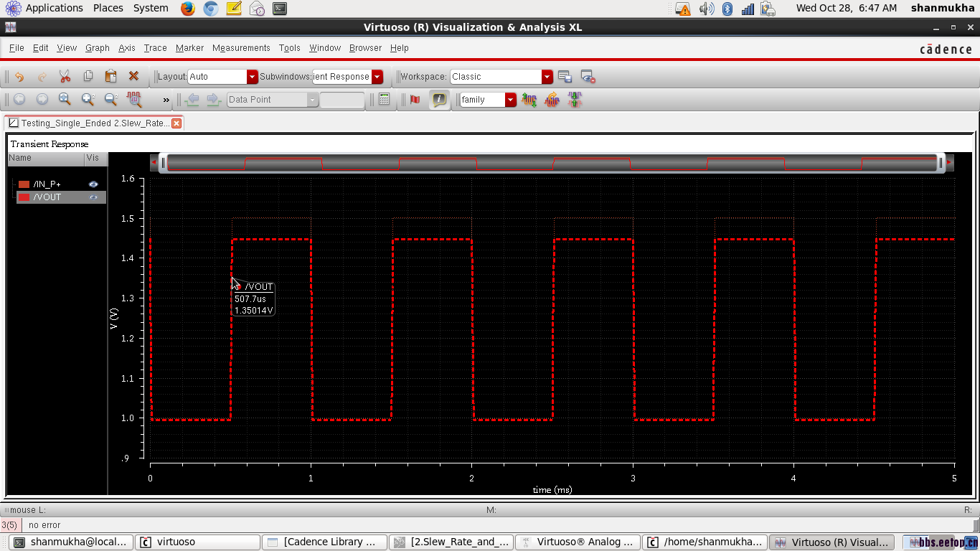
Task: Toggle visibility eye for /VOUT trace
Action: (93, 197)
